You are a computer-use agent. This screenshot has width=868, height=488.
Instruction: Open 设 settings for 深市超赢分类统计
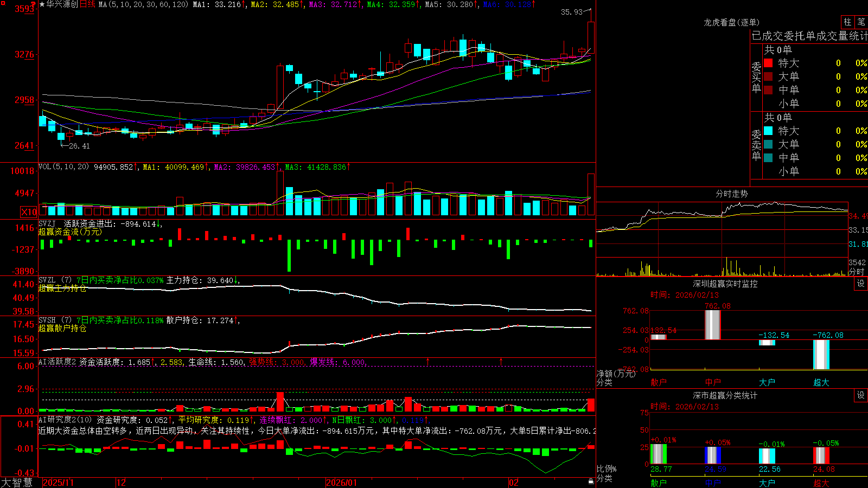(x=861, y=395)
